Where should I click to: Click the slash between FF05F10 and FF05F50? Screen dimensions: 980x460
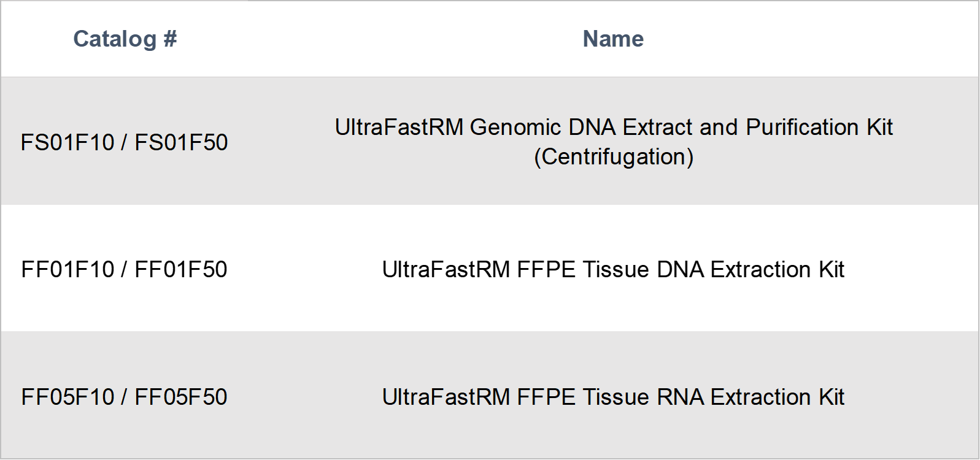pos(125,397)
